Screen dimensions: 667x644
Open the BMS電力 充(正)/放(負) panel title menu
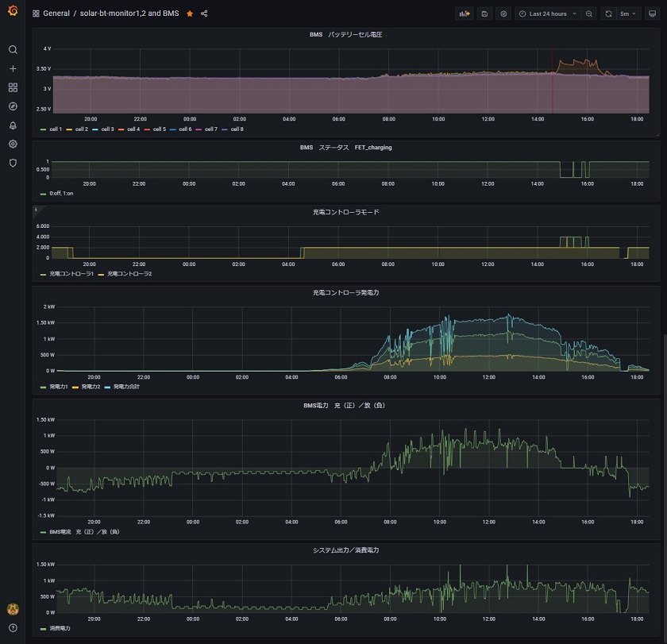[x=345, y=405]
